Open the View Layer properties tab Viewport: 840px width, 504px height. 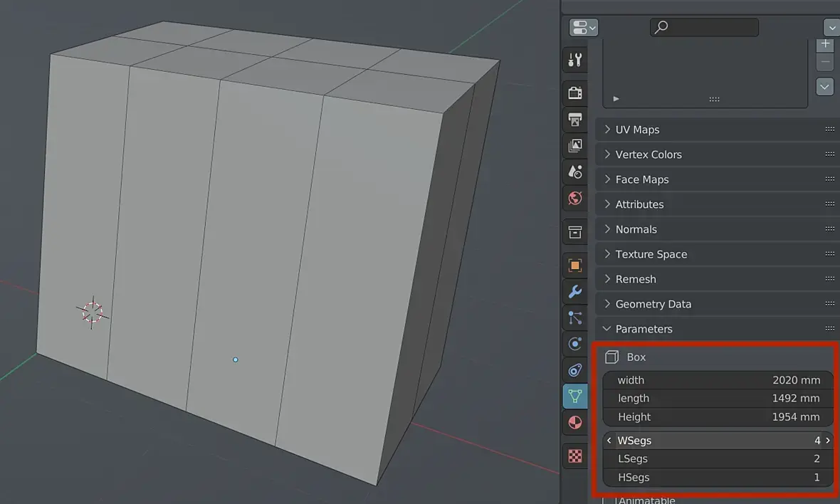[574, 145]
